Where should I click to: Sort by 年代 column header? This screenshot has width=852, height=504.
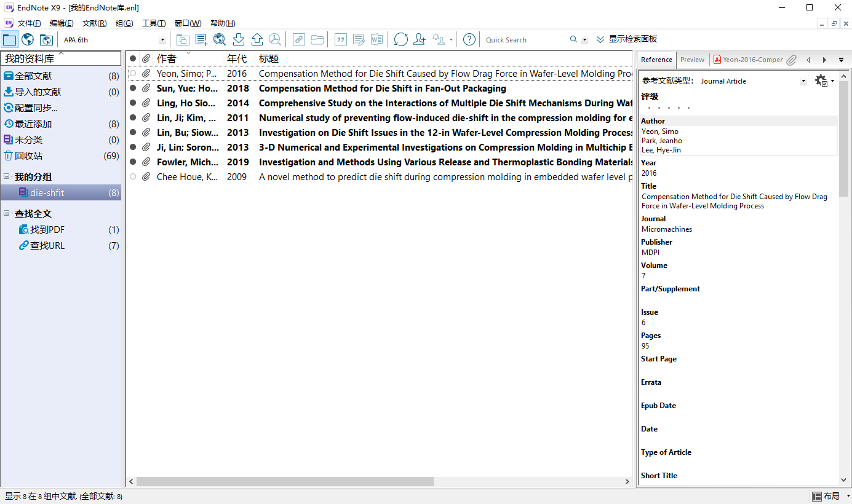239,58
